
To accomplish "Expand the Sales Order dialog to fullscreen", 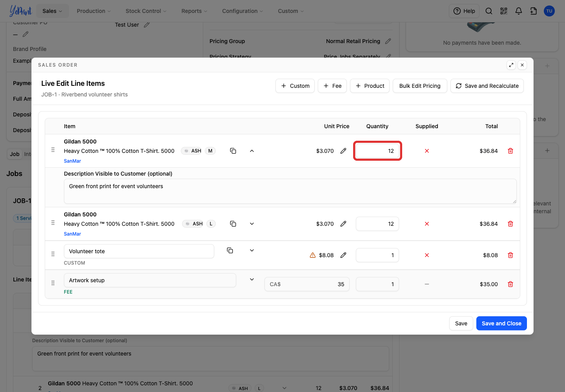I will coord(511,65).
